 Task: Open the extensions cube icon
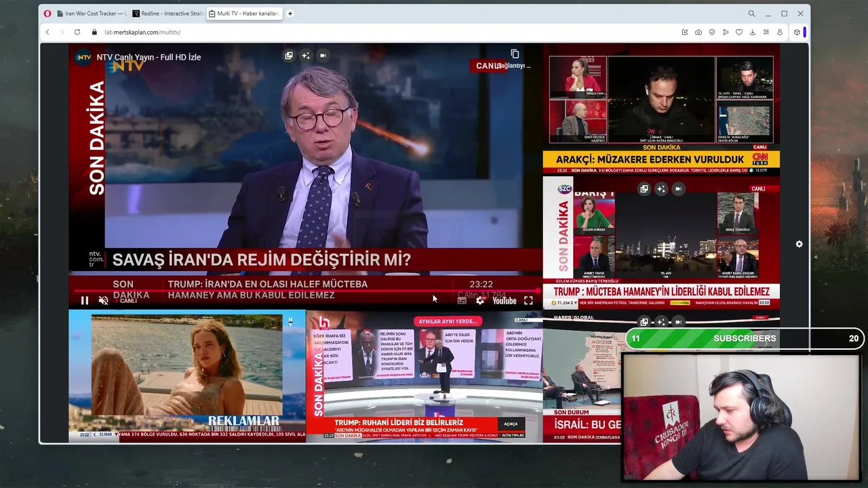pos(797,32)
